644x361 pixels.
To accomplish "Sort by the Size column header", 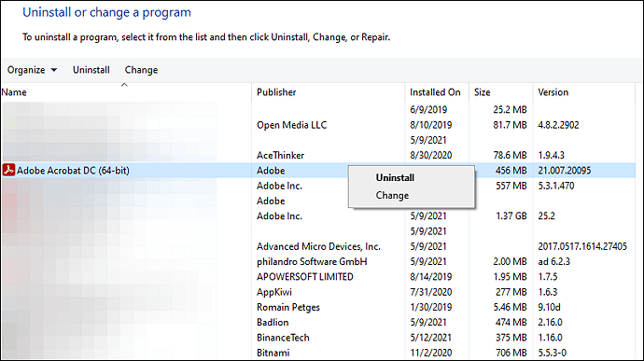I will coord(483,92).
